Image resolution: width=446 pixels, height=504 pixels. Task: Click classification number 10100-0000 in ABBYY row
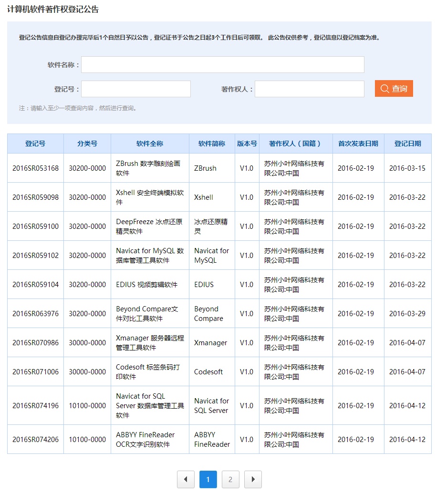(x=87, y=440)
